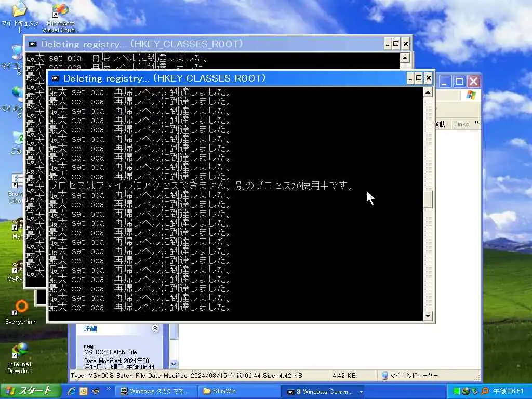Maximize the front Deleting registry console window
Screen dimensions: 532x399
click(x=419, y=78)
